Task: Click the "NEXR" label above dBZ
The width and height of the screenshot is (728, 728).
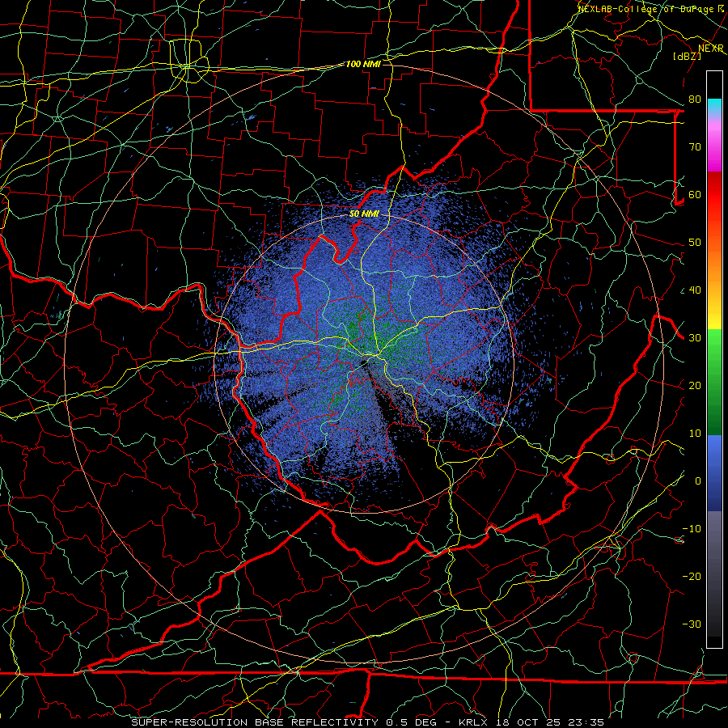Action: click(711, 49)
